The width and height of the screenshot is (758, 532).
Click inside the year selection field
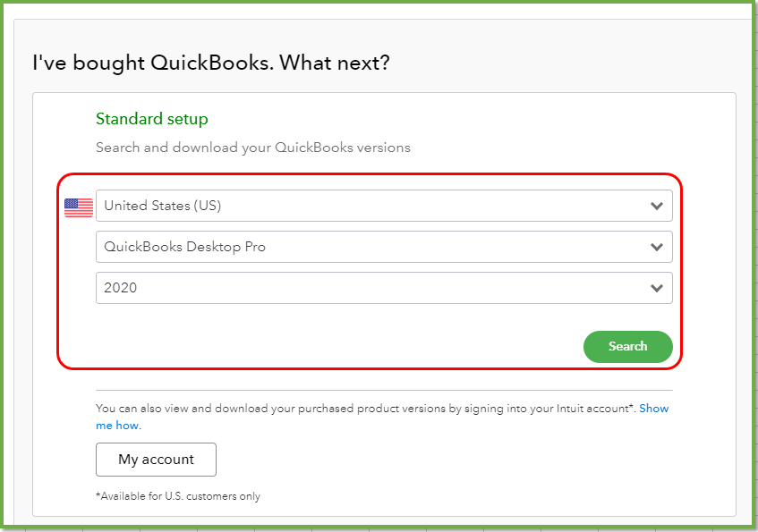coord(268,288)
